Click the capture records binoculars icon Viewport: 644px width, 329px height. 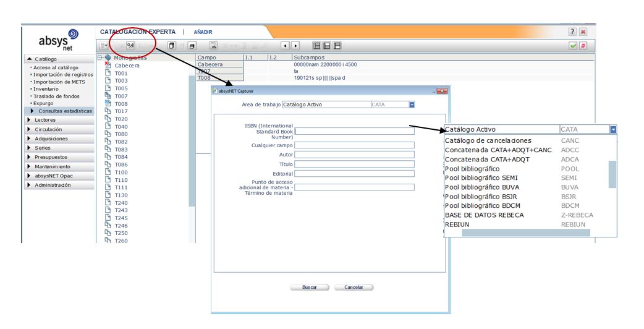click(x=130, y=46)
